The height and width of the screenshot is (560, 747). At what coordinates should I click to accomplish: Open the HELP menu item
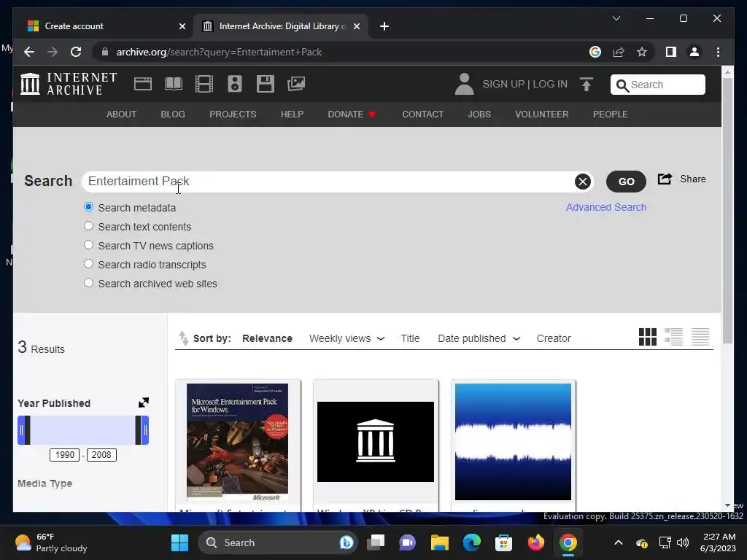[292, 114]
